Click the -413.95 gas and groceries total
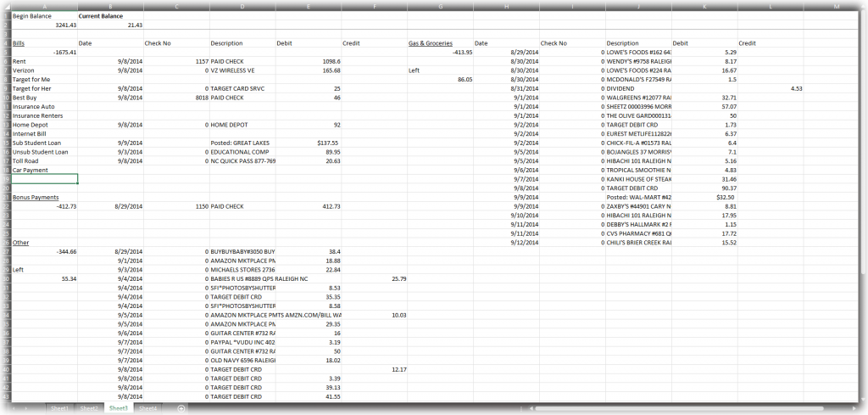The image size is (868, 415). (x=440, y=52)
